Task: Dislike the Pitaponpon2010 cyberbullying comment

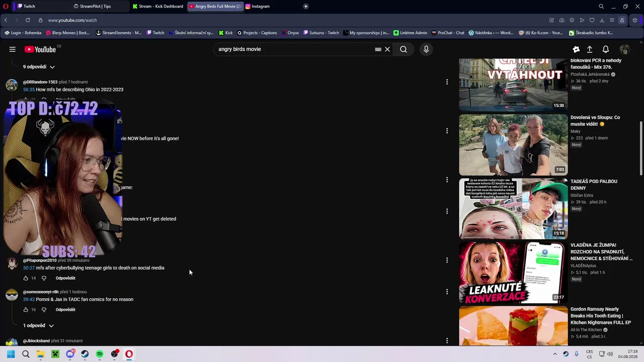Action: 44,278
